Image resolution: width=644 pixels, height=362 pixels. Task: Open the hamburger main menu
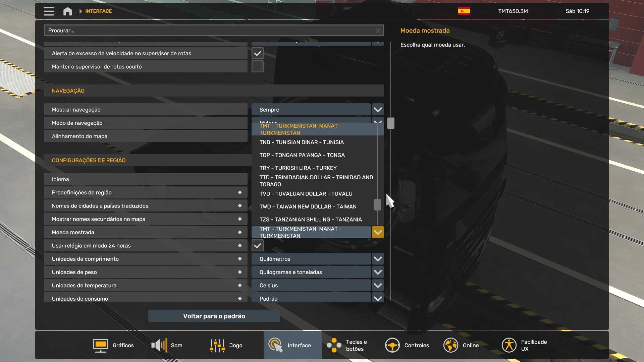click(x=49, y=11)
